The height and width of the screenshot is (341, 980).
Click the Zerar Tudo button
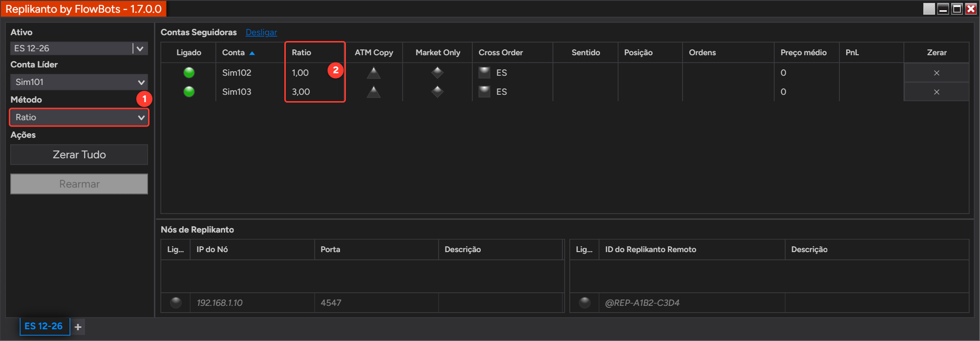79,154
